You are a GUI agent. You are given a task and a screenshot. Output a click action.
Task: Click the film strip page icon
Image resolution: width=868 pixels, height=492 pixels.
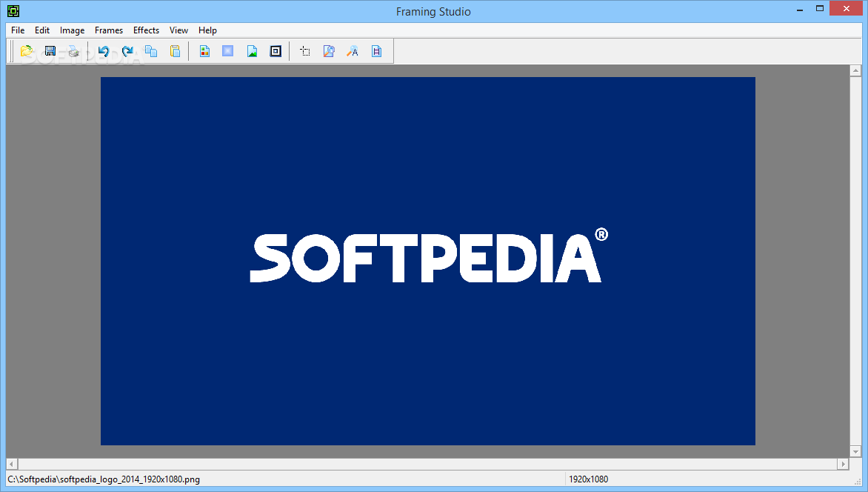(376, 51)
